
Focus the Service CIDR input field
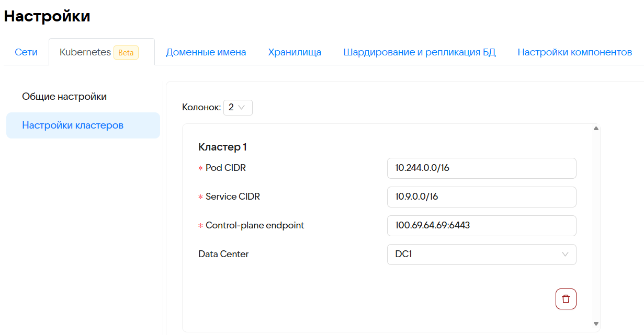coord(481,197)
